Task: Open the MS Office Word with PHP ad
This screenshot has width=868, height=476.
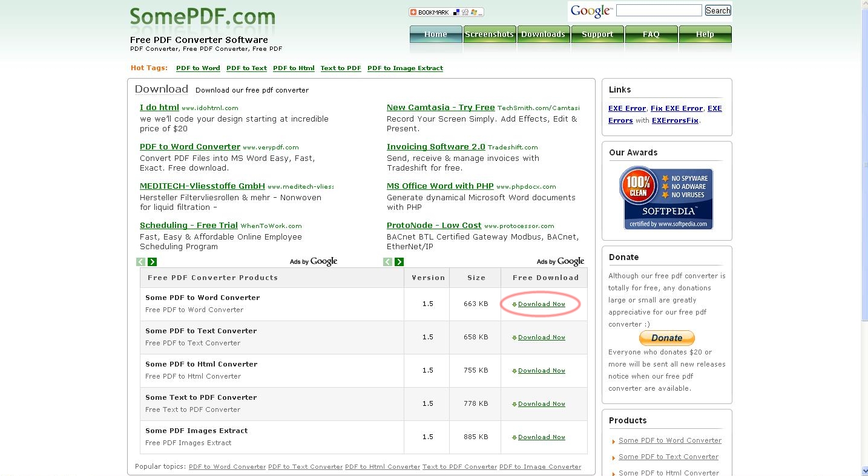Action: click(440, 186)
